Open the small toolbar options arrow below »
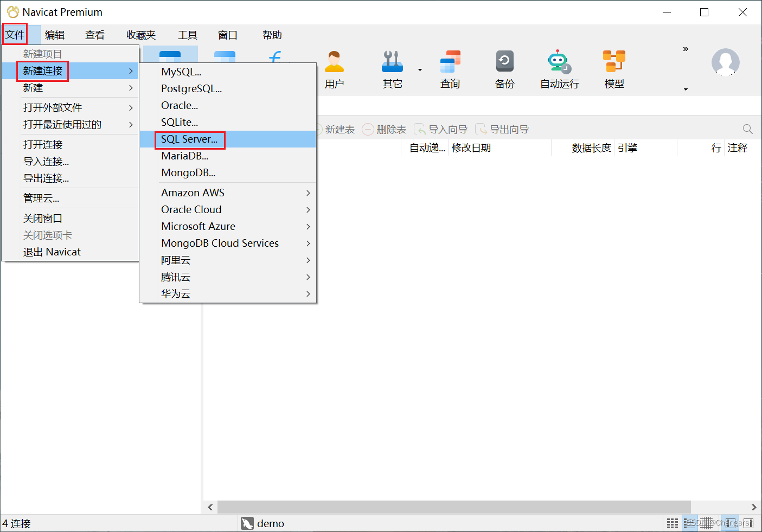 686,89
